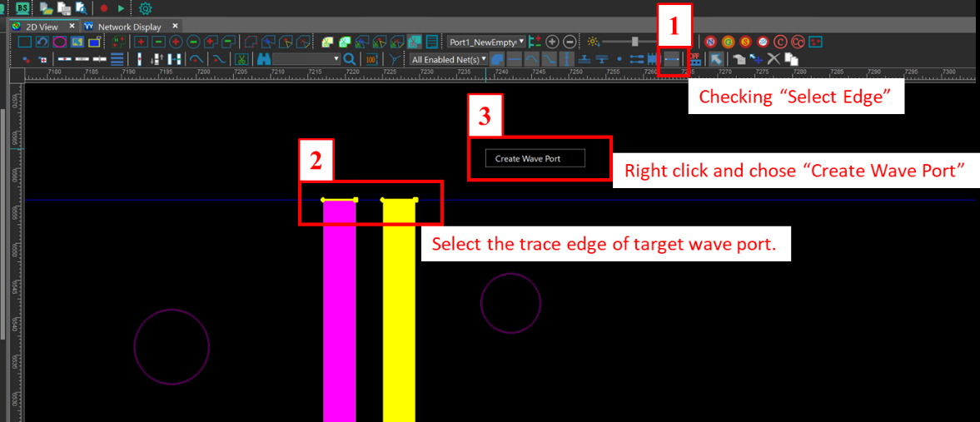Click the brightness slider handle

click(635, 42)
